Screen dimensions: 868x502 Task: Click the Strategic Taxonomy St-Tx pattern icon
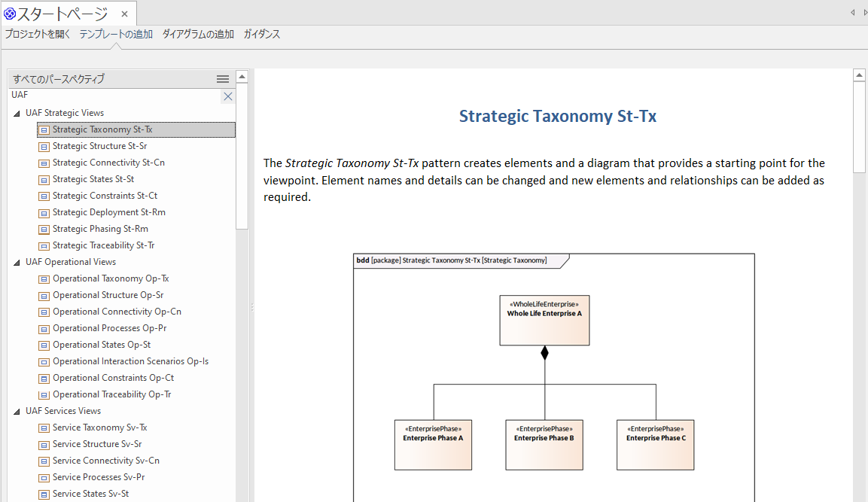44,130
